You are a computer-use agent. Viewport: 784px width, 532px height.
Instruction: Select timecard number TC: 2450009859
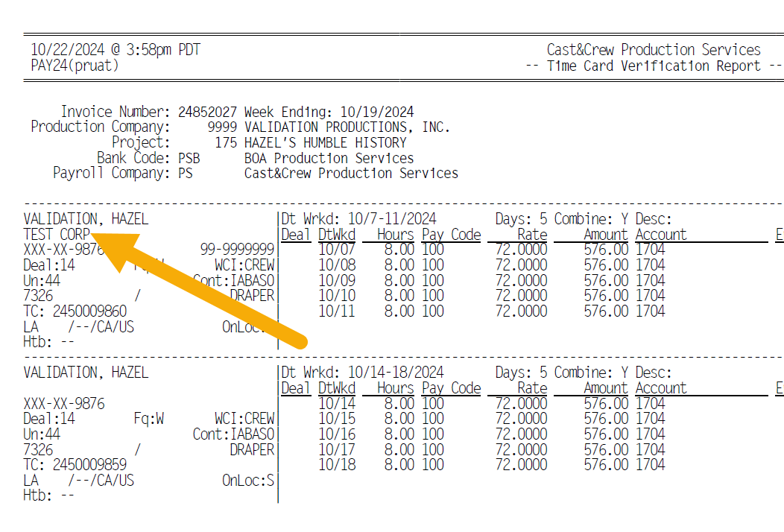point(75,464)
